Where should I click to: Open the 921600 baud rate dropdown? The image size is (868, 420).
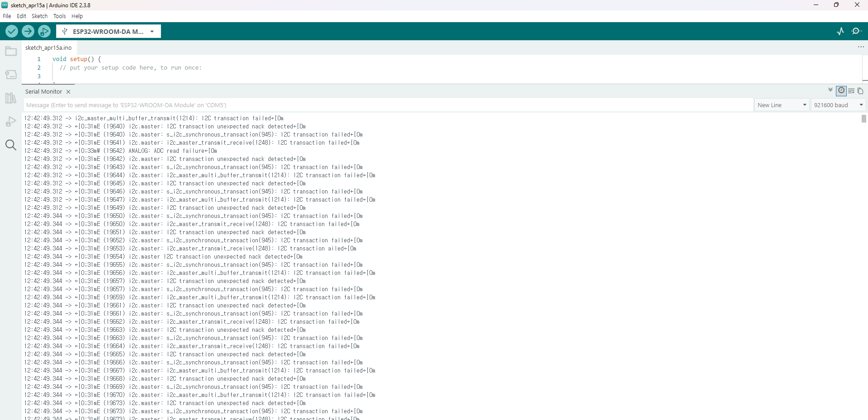coord(838,105)
